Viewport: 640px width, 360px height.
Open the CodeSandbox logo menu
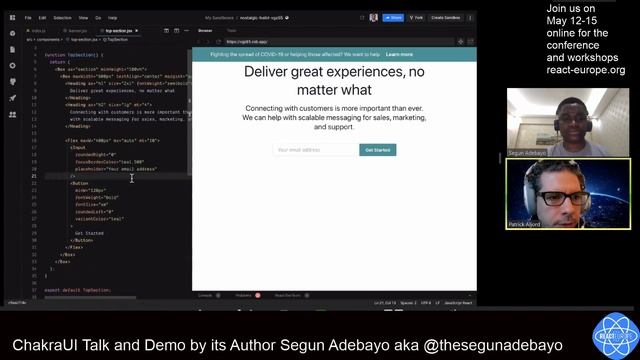tap(13, 18)
